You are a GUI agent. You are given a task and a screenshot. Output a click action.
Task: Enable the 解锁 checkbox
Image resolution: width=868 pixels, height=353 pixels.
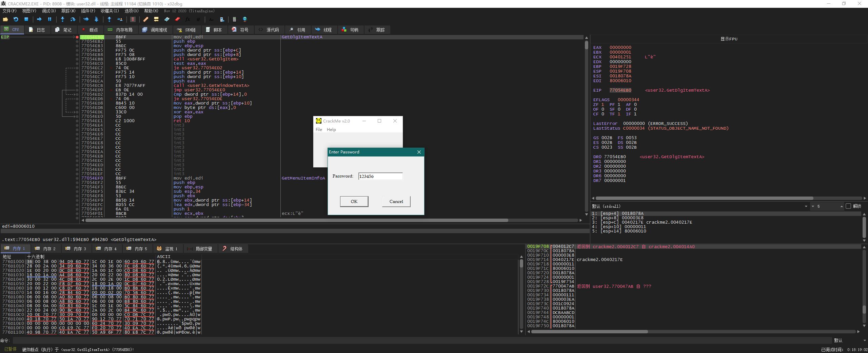coord(848,206)
